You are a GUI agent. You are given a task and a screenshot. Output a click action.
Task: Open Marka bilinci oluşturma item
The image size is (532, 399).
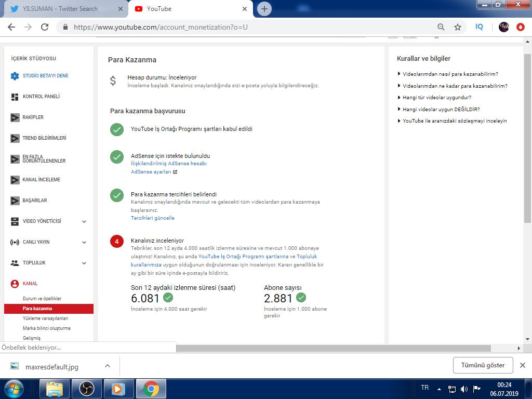[x=46, y=328]
